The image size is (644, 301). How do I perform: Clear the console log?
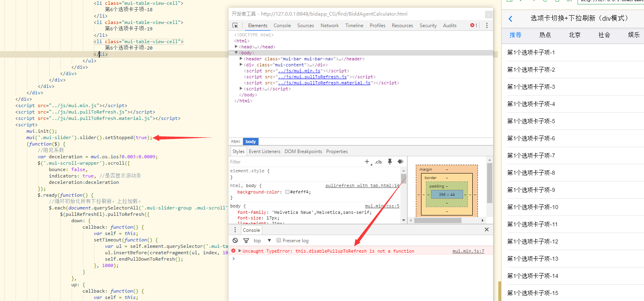tap(235, 241)
